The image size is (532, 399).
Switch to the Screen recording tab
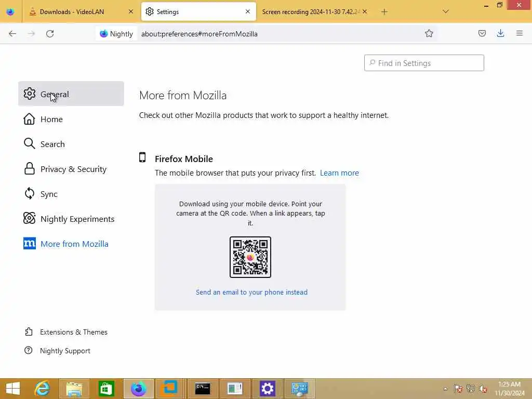coord(311,12)
